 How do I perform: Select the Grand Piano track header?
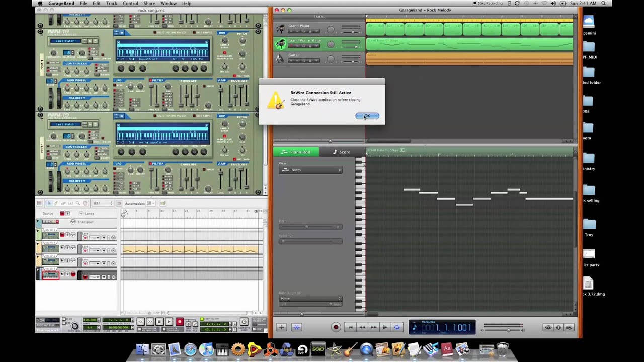(x=319, y=29)
